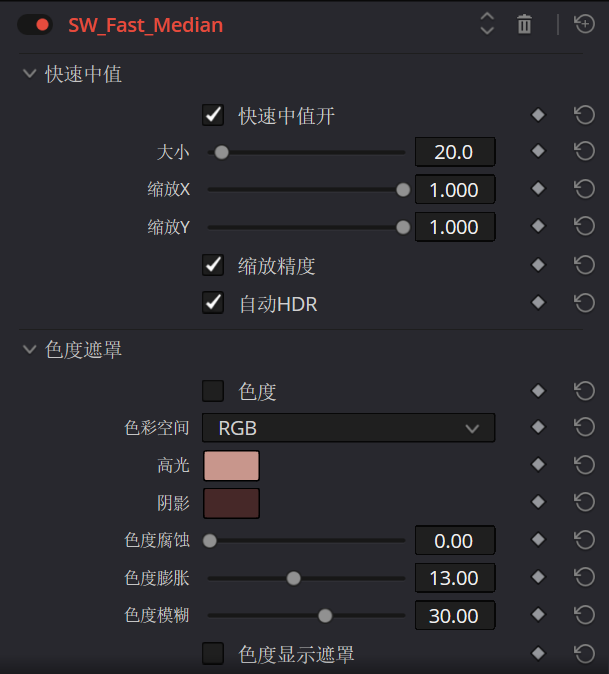Click the effect reorder up-down arrows

tap(487, 25)
